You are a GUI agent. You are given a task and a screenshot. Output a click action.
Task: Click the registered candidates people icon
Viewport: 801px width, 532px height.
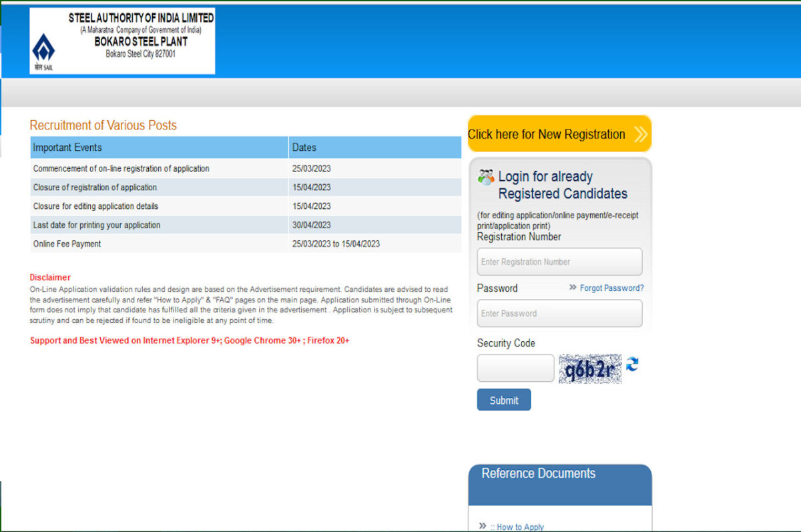point(486,178)
